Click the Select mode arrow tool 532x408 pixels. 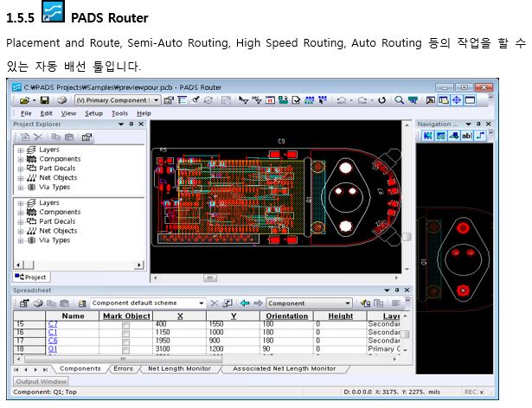tap(243, 100)
